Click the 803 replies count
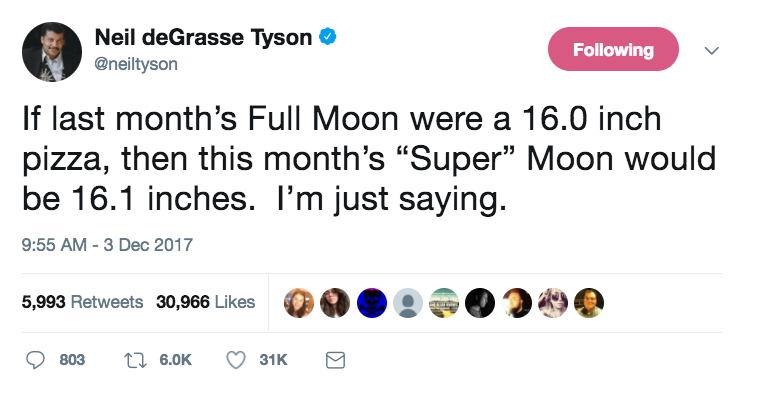Image resolution: width=762 pixels, height=402 pixels. point(72,360)
